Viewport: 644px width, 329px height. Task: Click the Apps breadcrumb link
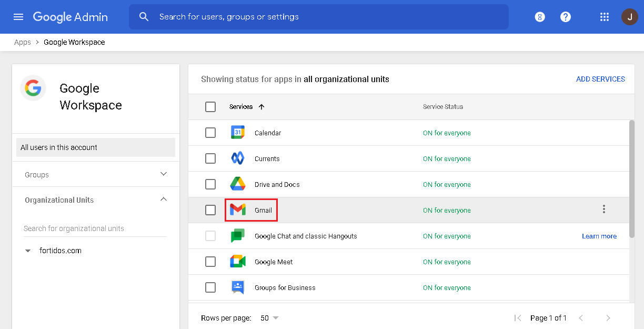point(22,42)
